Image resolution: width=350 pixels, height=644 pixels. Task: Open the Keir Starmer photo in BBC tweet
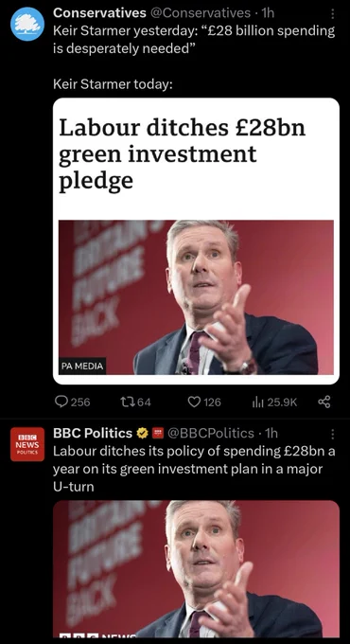click(x=196, y=569)
